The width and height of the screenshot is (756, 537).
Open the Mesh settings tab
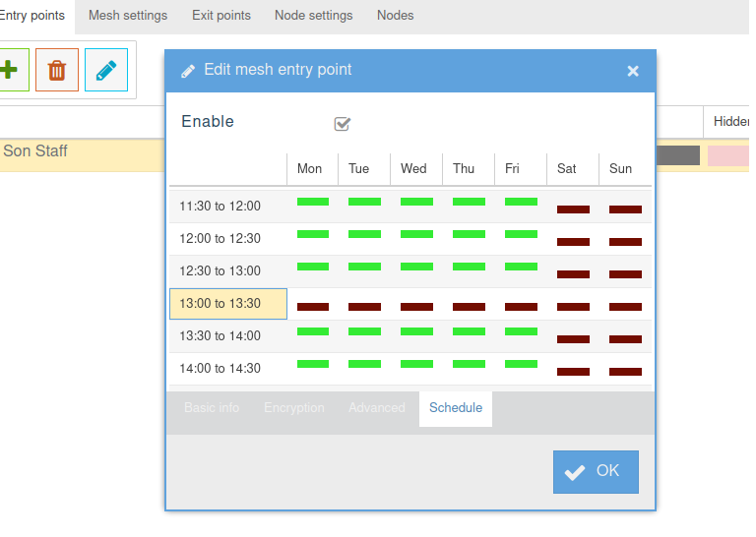128,16
